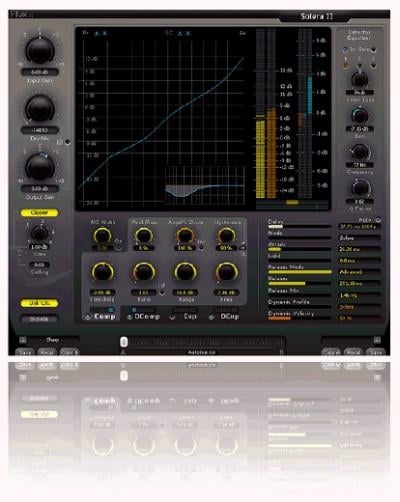Open the Filter Type value display
This screenshot has width=400, height=502.
tap(359, 93)
